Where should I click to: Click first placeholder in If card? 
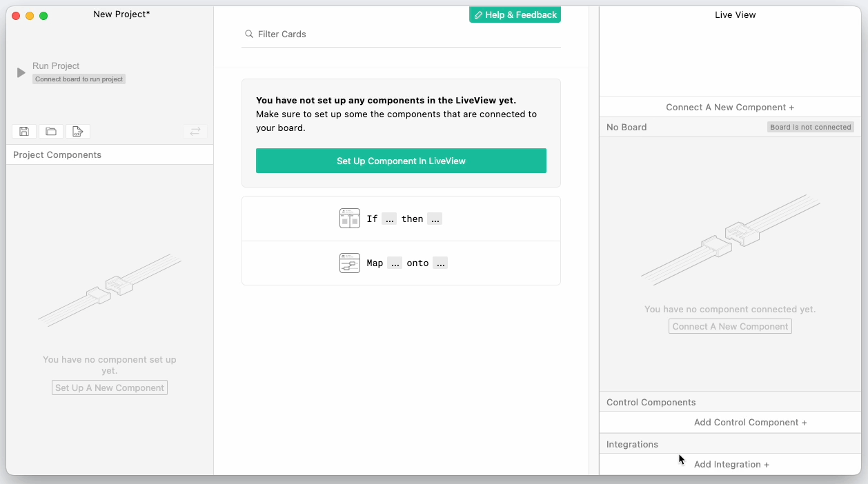389,219
